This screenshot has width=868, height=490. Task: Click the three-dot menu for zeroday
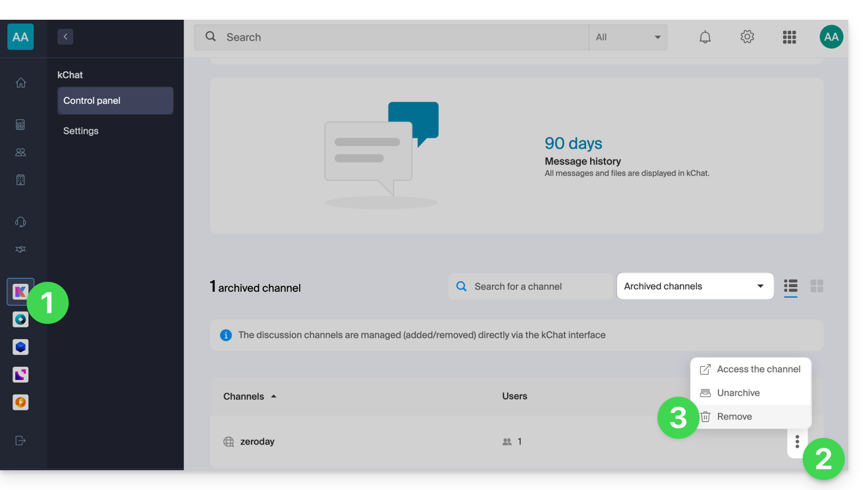(797, 441)
